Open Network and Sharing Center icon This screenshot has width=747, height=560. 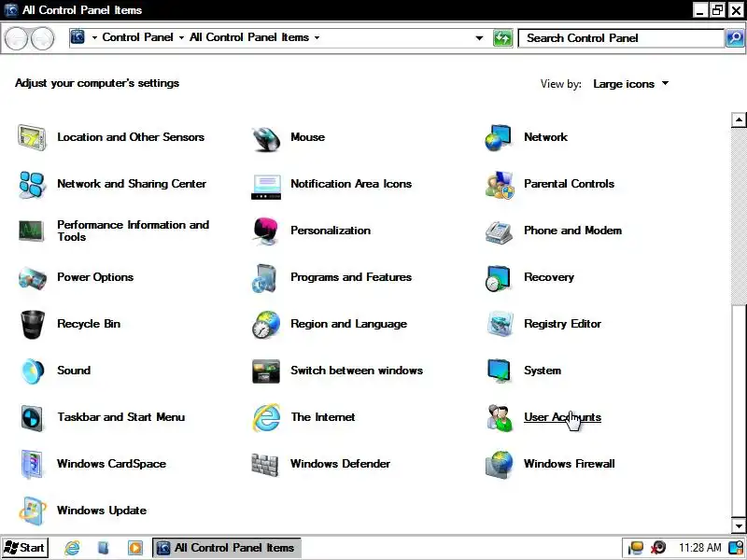(32, 184)
